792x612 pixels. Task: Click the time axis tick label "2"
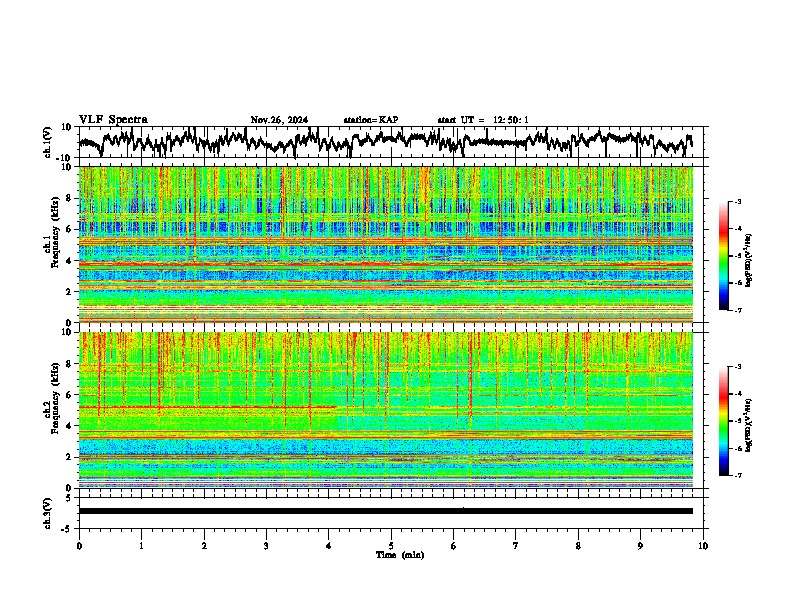[204, 546]
